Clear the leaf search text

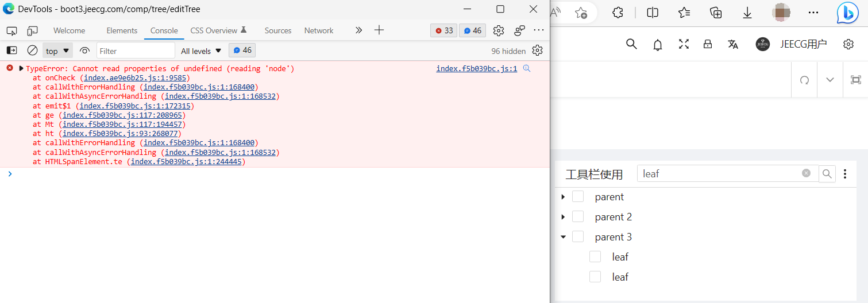point(806,173)
